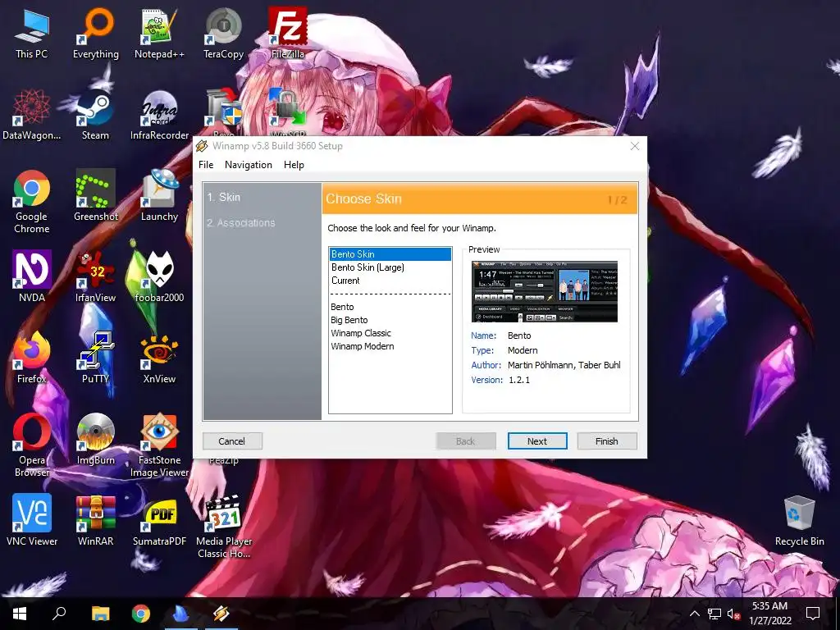This screenshot has height=630, width=840.
Task: Click the SumatraPDF desktop icon
Action: pos(159,520)
